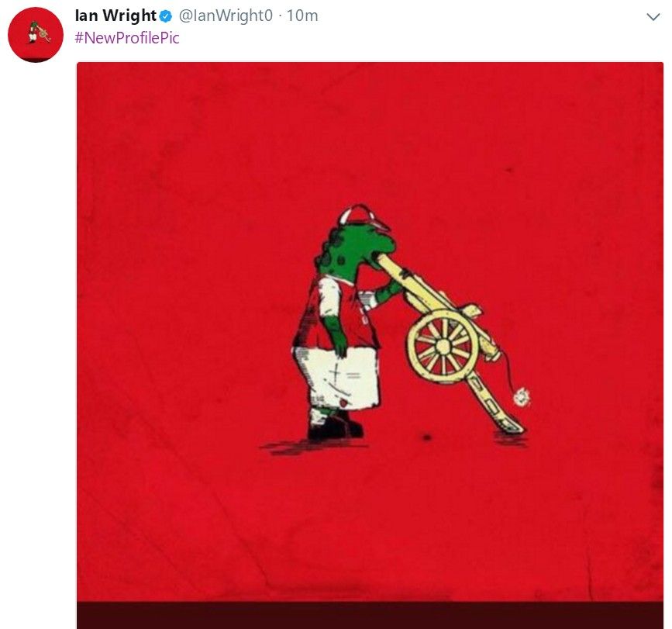The image size is (672, 629).
Task: Click the Ian Wright display name
Action: tap(115, 16)
